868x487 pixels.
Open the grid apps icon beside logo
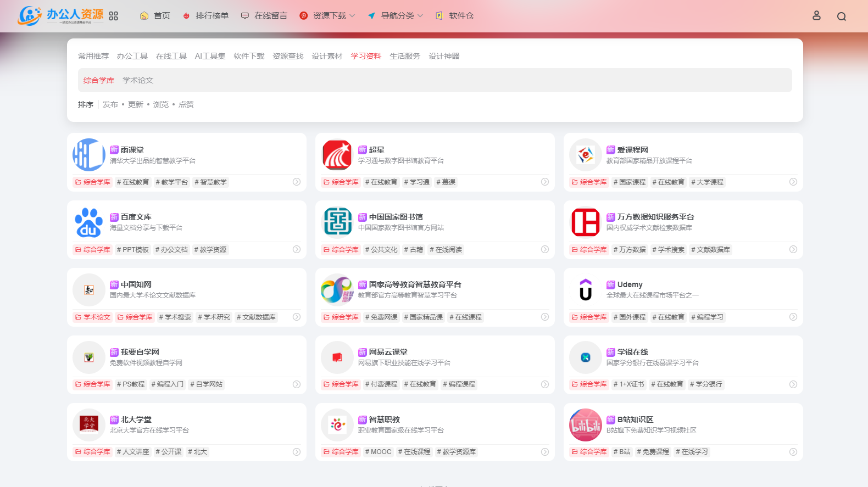click(114, 16)
